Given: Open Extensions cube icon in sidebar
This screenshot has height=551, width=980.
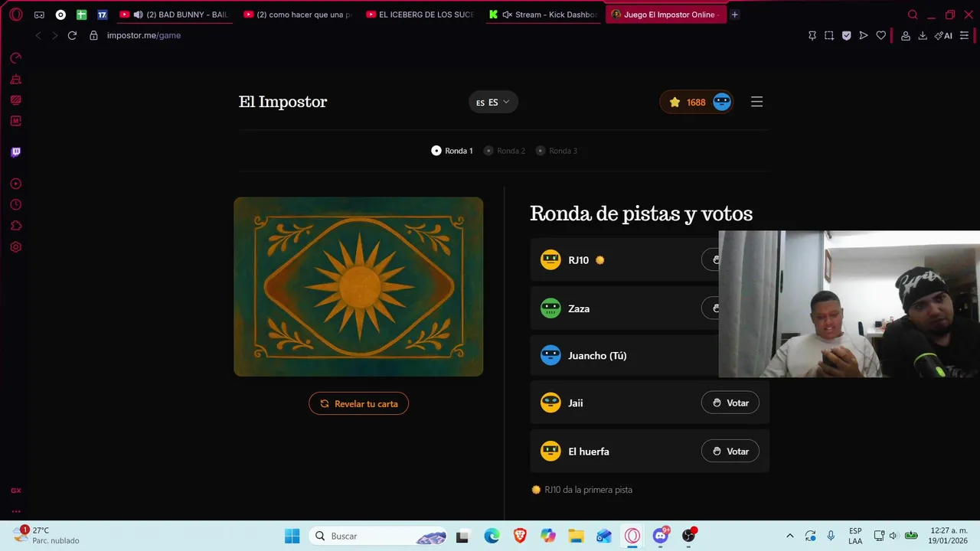Looking at the screenshot, I should pos(15,226).
